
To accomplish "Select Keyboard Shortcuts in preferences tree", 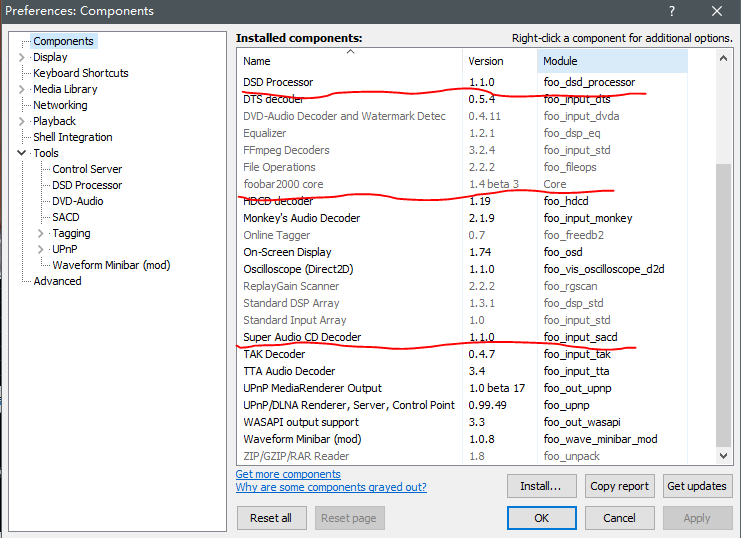I will (80, 73).
